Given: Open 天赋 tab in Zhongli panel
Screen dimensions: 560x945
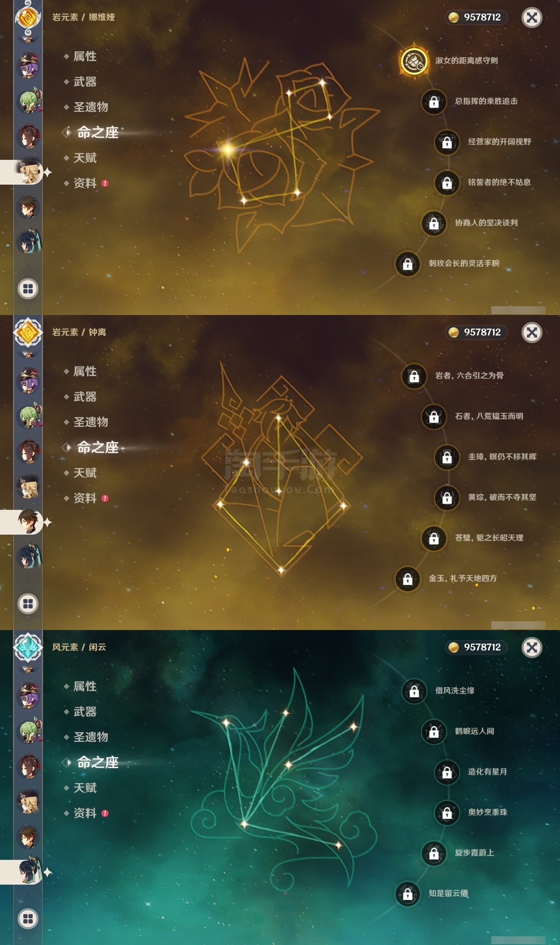Looking at the screenshot, I should 85,473.
